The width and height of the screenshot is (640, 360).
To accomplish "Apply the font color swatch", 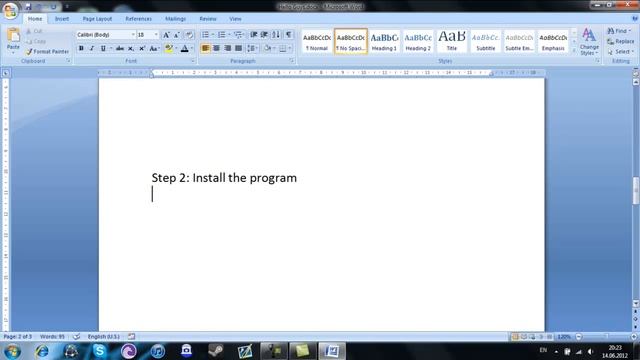I will click(x=184, y=49).
